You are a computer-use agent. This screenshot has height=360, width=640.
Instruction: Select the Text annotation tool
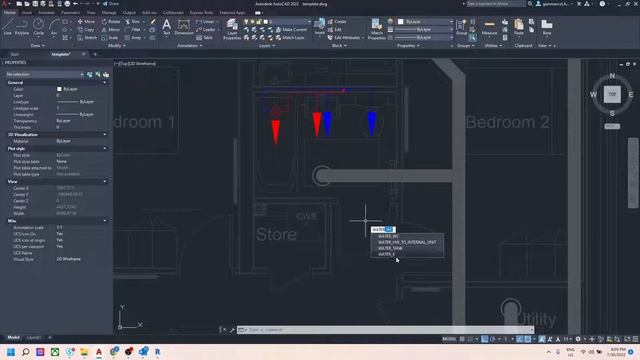pos(167,28)
